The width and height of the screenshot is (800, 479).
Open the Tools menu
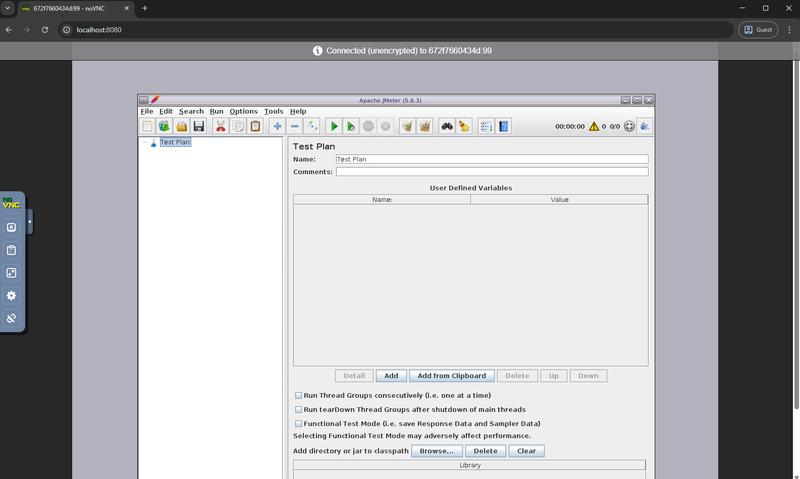273,111
